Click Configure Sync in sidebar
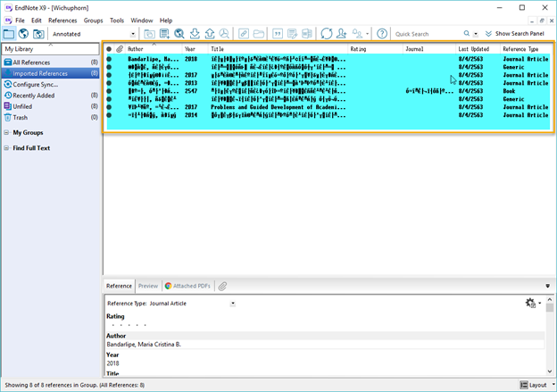The width and height of the screenshot is (557, 392). click(x=36, y=84)
